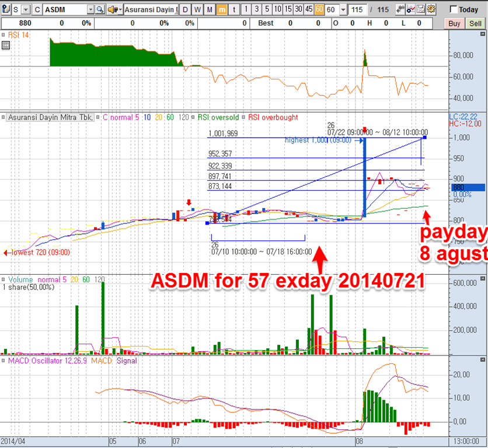The image size is (488, 448).
Task: Select the 3 minute interval
Action: (256, 9)
